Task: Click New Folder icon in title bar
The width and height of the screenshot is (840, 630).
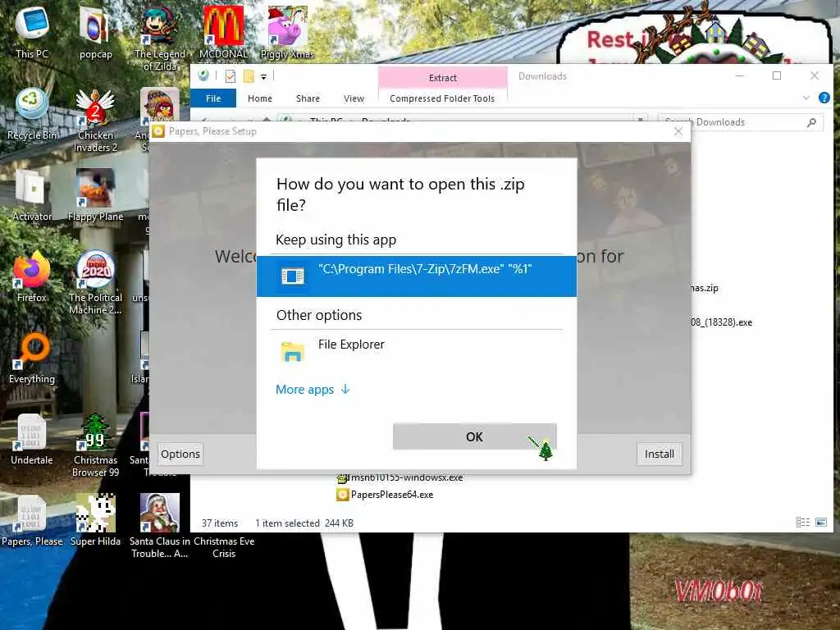Action: point(249,76)
